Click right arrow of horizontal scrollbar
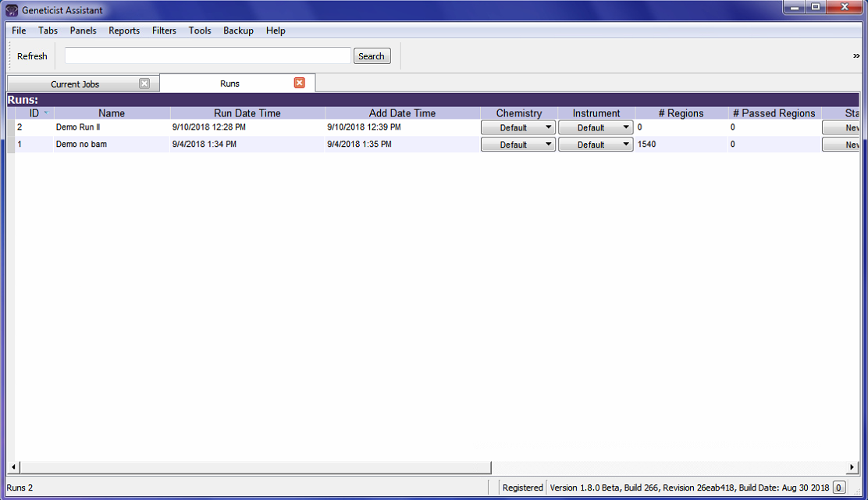This screenshot has width=868, height=500. pos(852,467)
